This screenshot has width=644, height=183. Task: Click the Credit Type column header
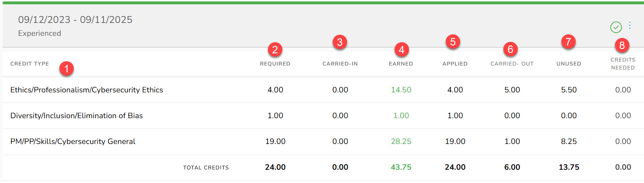pyautogui.click(x=30, y=64)
